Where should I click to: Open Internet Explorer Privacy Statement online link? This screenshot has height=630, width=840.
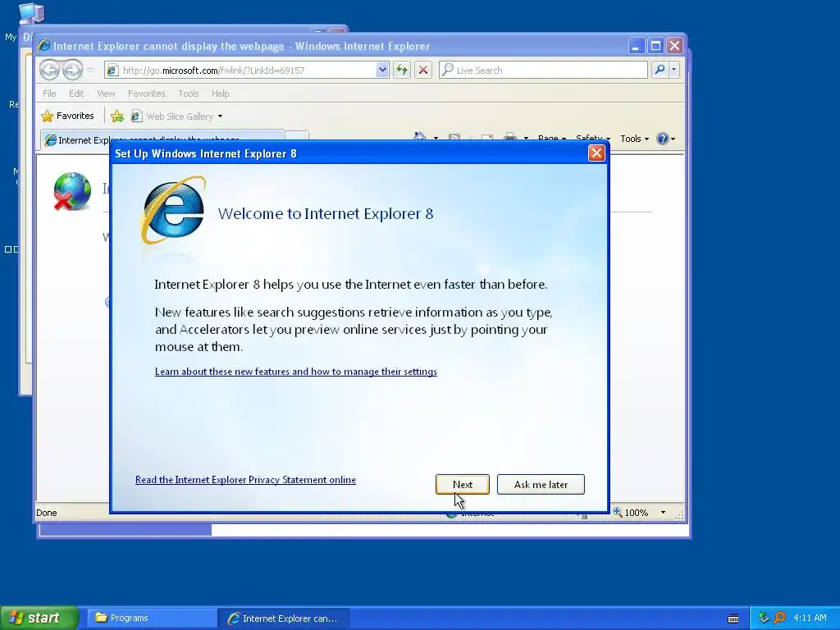coord(245,479)
